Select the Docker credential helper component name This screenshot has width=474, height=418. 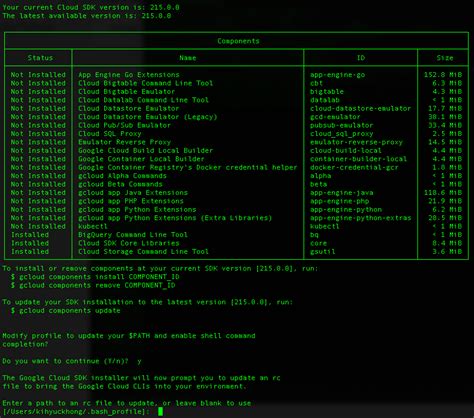[x=187, y=167]
